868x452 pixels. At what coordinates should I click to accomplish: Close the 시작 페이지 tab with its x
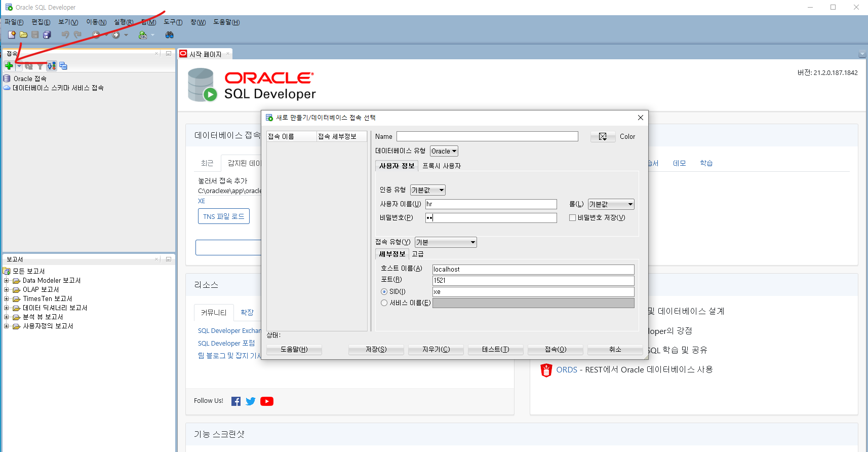tap(228, 54)
